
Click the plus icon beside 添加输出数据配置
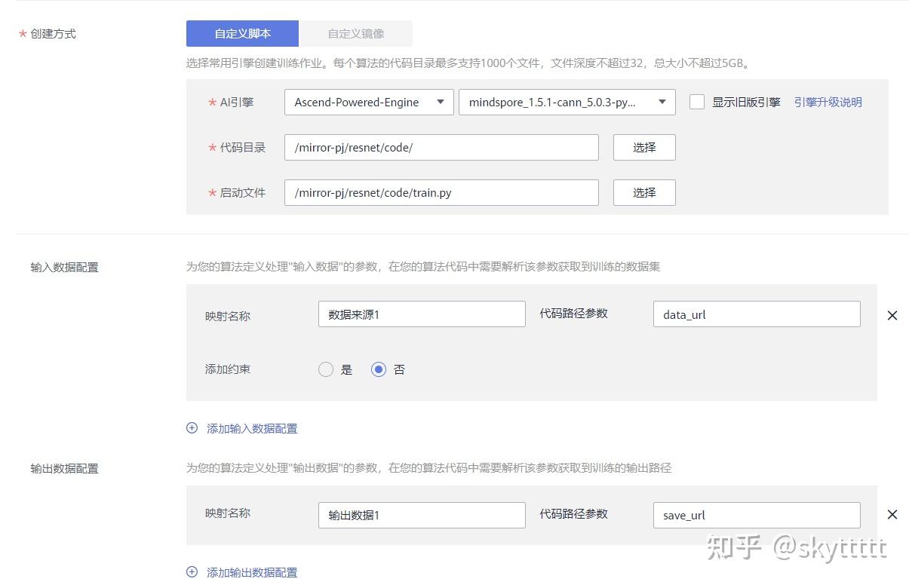(x=192, y=573)
